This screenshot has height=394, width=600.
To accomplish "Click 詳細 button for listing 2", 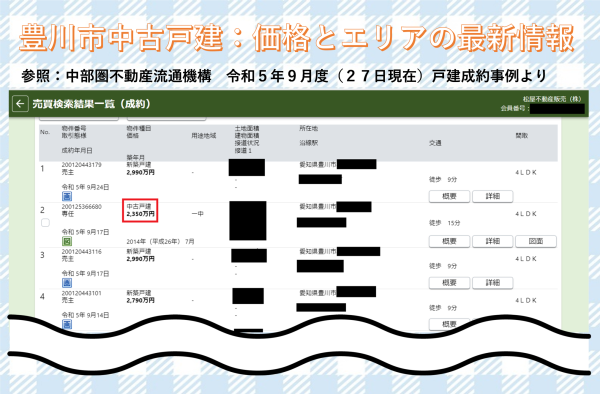I will coord(492,241).
